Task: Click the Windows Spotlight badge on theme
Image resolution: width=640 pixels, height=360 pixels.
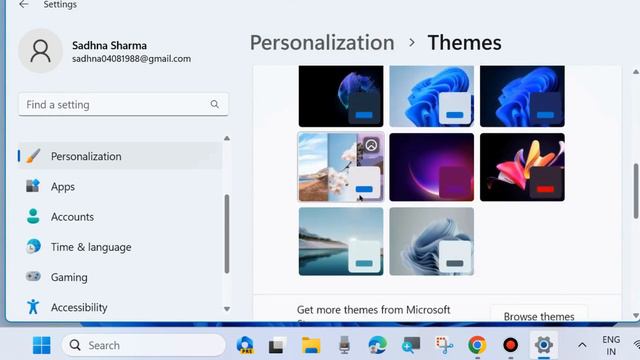Action: (x=371, y=145)
